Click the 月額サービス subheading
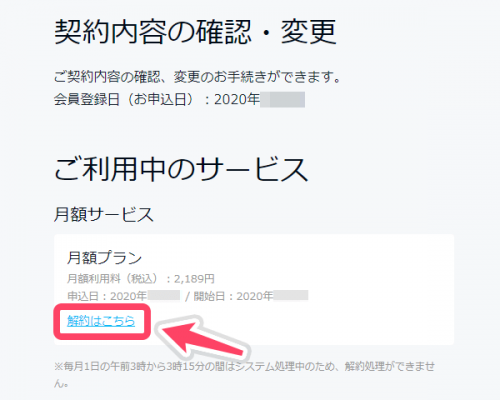 [104, 214]
